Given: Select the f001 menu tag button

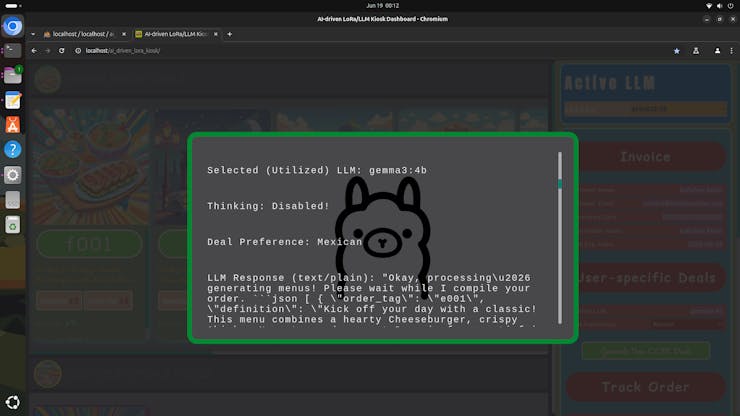Looking at the screenshot, I should [x=89, y=244].
